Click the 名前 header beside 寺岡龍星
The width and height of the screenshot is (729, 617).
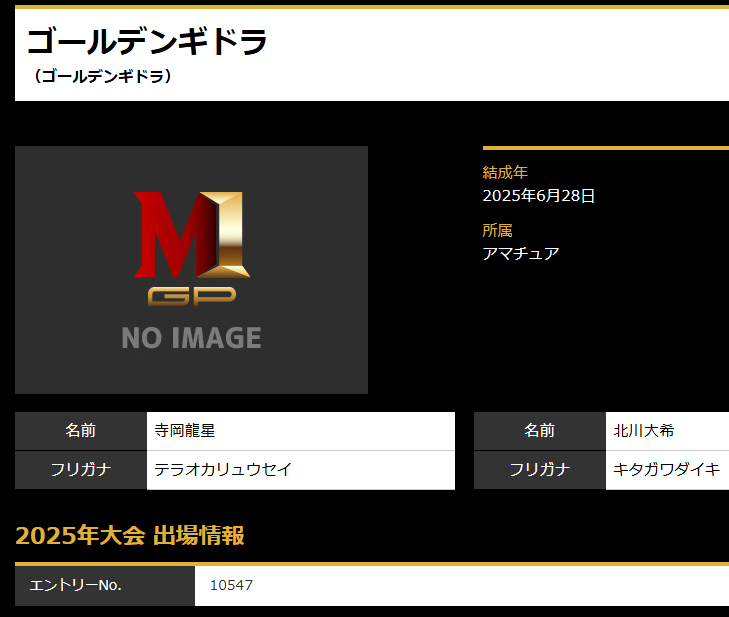pos(81,431)
